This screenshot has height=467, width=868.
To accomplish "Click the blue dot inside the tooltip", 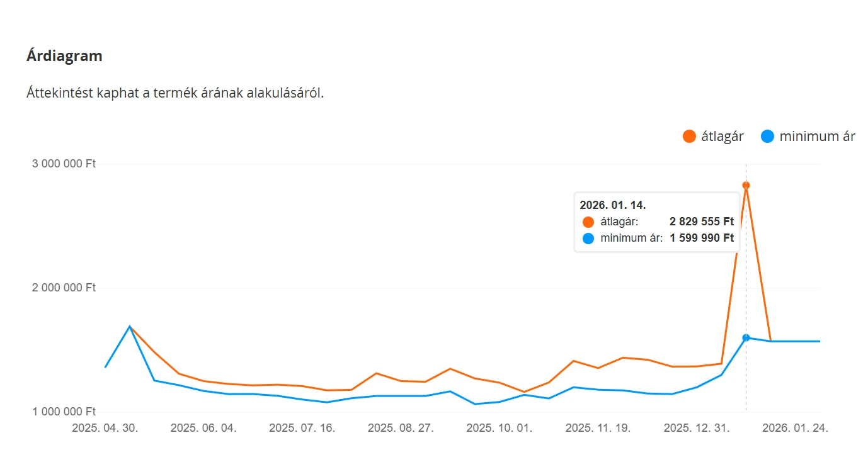I will [588, 239].
